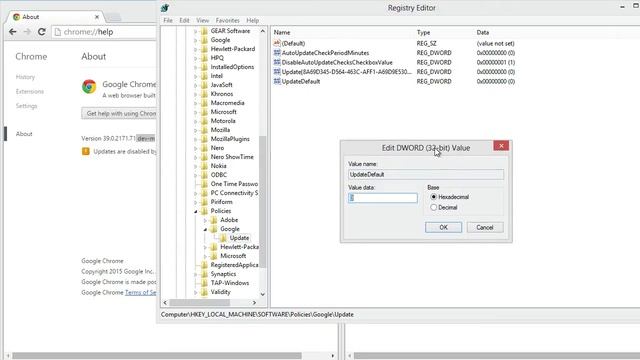This screenshot has height=360, width=640.
Task: Click the Mozilla folder icon in tree
Action: [204, 130]
